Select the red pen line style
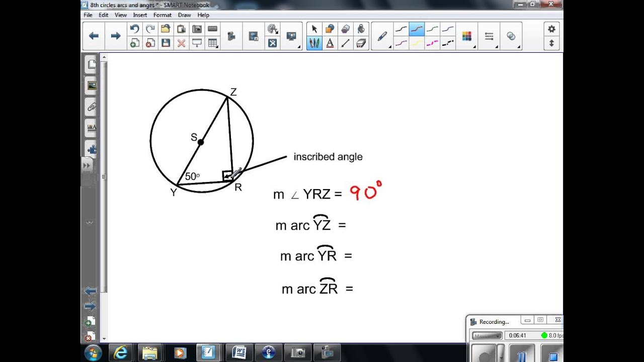Image resolution: width=644 pixels, height=362 pixels. [x=416, y=29]
